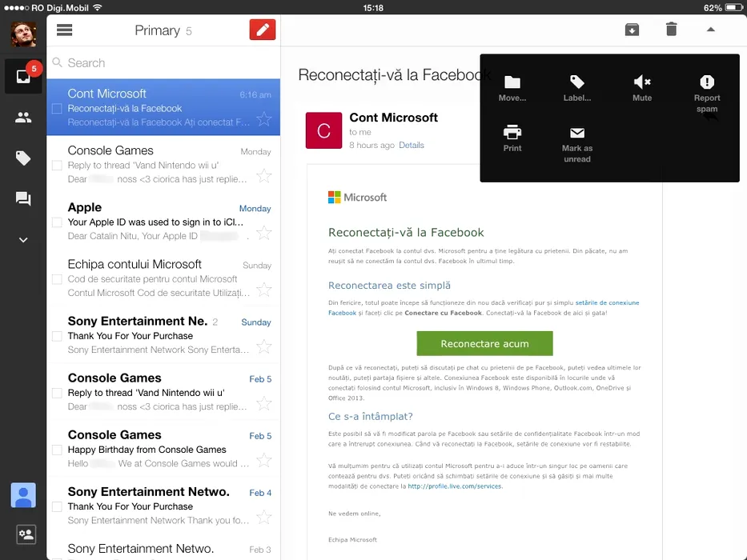Viewport: 747px width, 560px height.
Task: Select Mute in the actions menu
Action: (x=642, y=88)
